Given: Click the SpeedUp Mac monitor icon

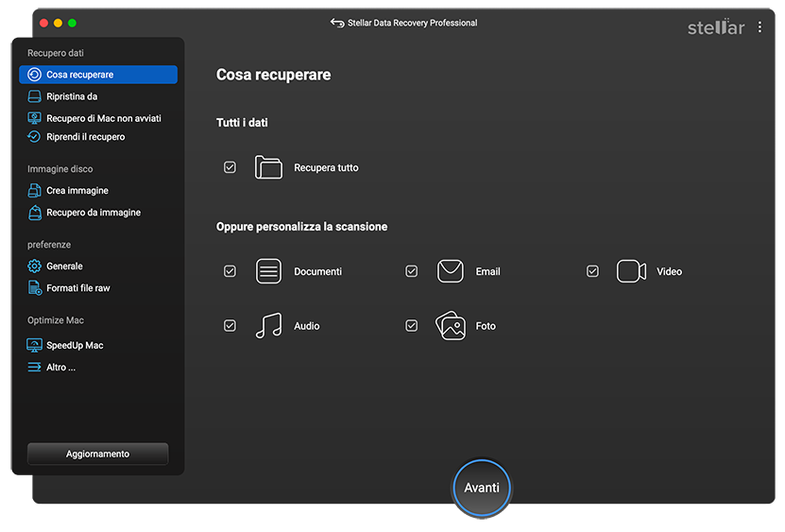Looking at the screenshot, I should [34, 345].
